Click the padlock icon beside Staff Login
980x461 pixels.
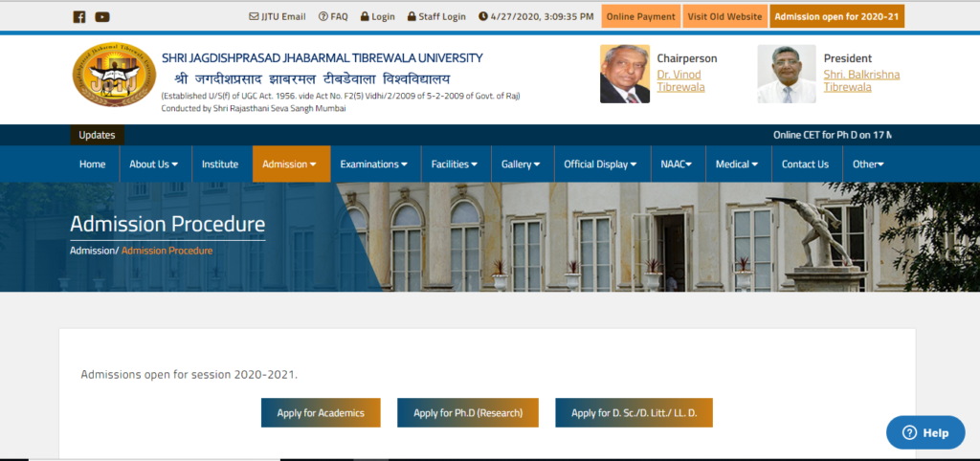tap(412, 16)
